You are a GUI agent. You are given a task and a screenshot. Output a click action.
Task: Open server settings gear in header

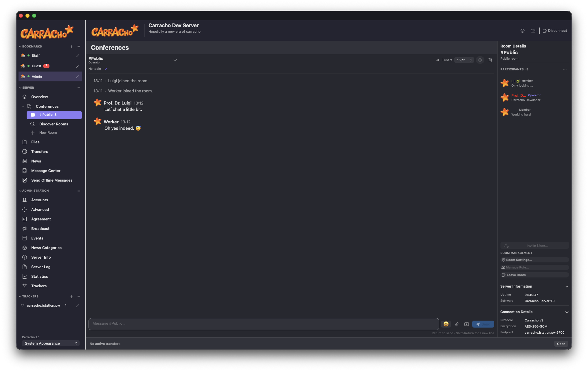pyautogui.click(x=522, y=31)
